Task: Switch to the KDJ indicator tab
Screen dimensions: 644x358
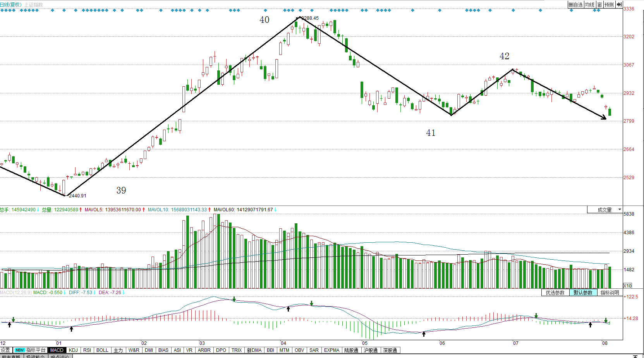Action: (73, 350)
